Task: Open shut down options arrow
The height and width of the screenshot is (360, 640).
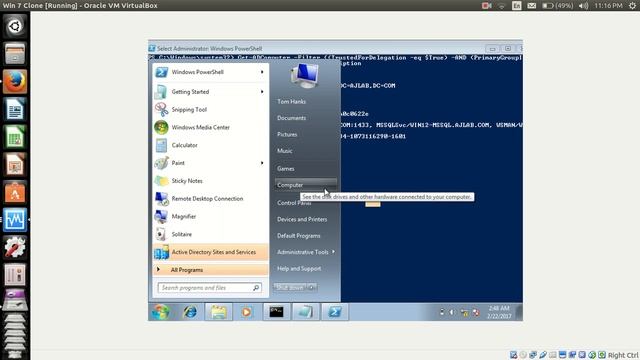Action: (x=311, y=287)
